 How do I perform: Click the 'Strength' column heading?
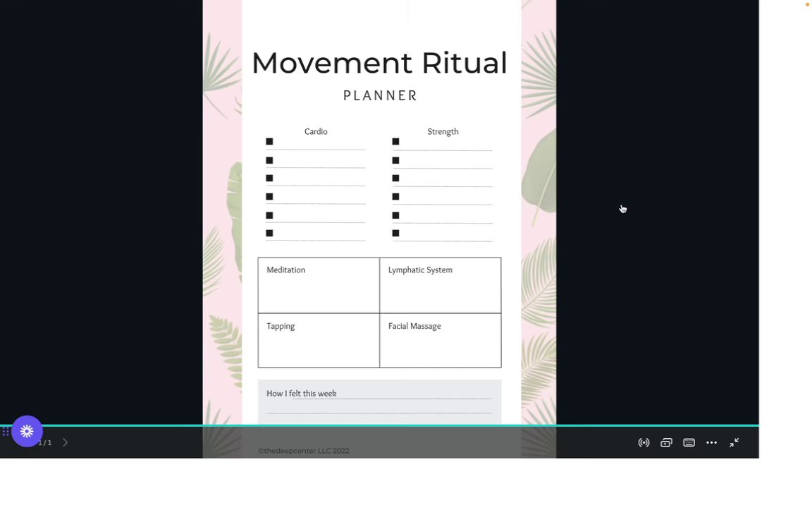[x=443, y=132]
